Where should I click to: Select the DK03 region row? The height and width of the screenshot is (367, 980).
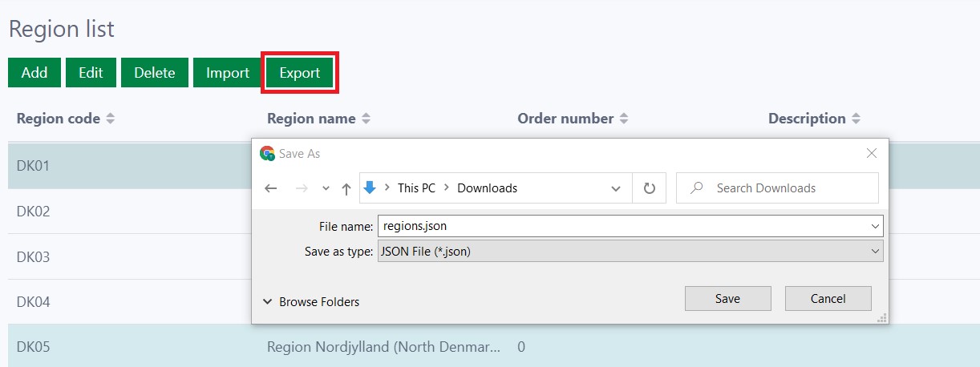[x=120, y=257]
